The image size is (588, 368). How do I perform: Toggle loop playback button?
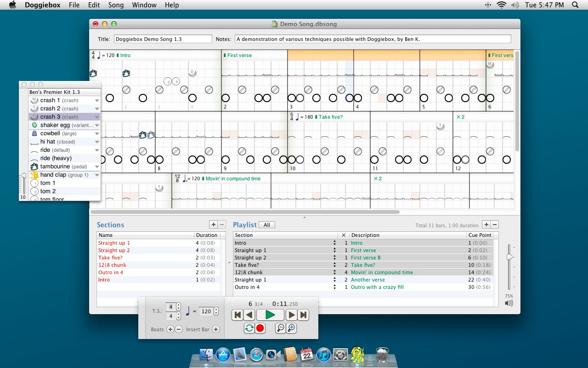click(x=249, y=328)
